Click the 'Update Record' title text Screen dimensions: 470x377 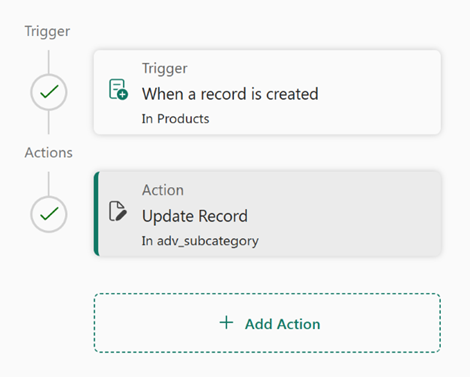pyautogui.click(x=195, y=216)
